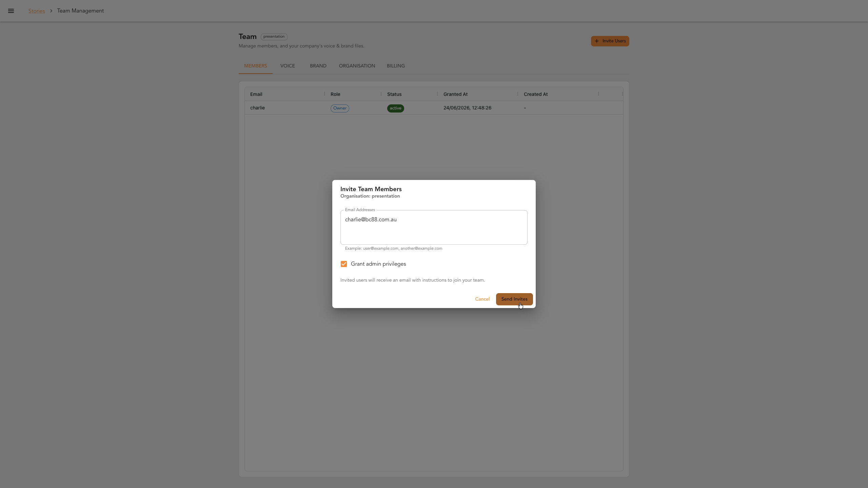Click the Organisation: presentation subtitle
Image resolution: width=868 pixels, height=488 pixels.
click(x=370, y=196)
